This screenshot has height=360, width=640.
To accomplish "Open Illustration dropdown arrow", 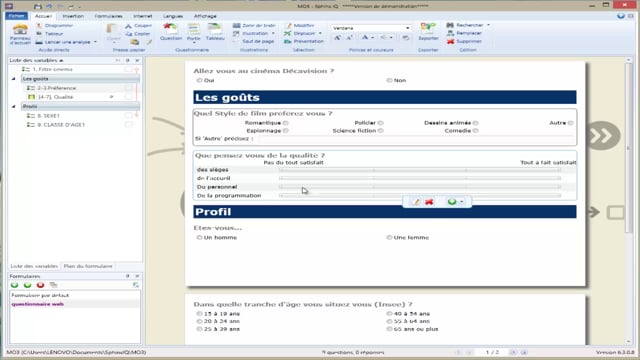I will pos(273,33).
